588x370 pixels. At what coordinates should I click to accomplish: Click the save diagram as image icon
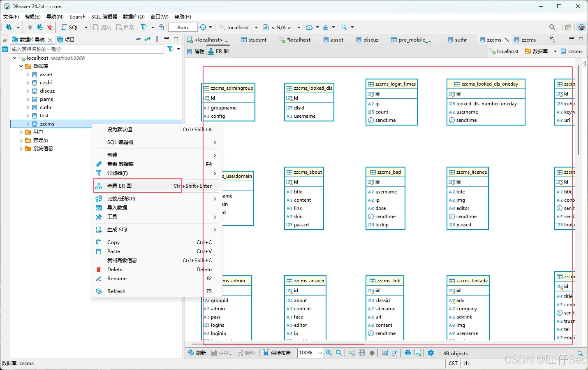[x=418, y=353]
